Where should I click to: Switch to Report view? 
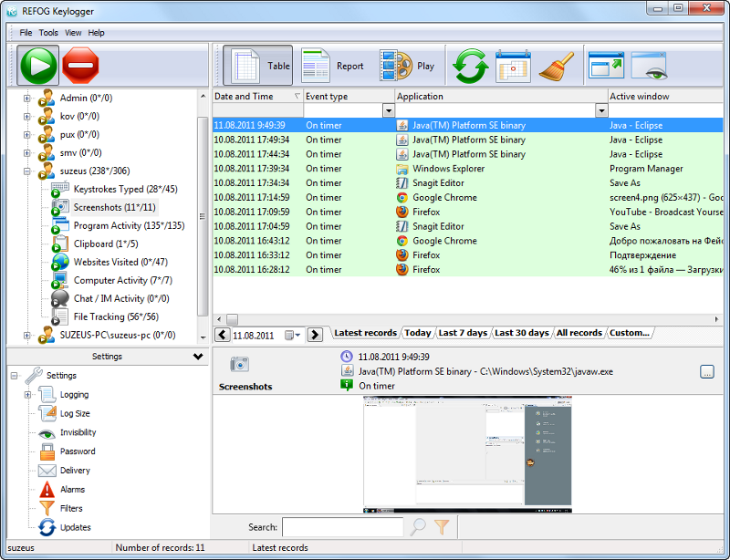click(x=333, y=66)
